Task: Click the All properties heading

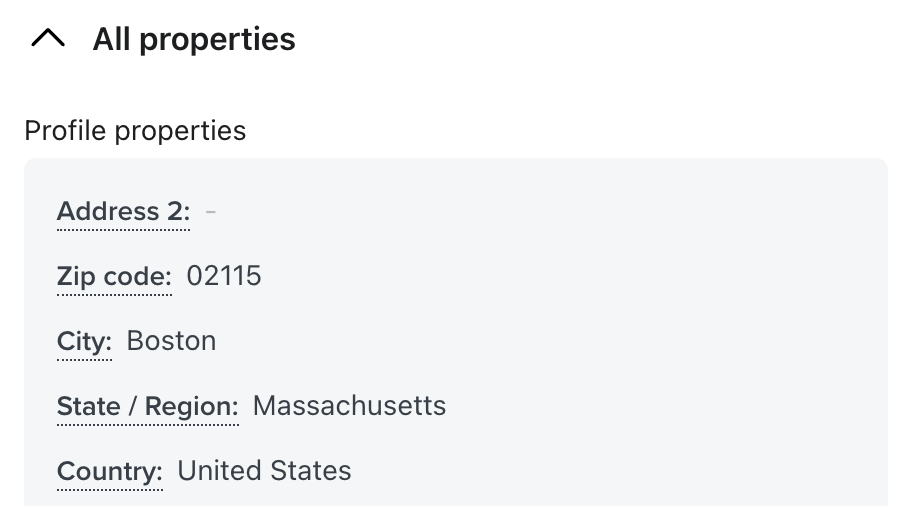Action: 194,39
